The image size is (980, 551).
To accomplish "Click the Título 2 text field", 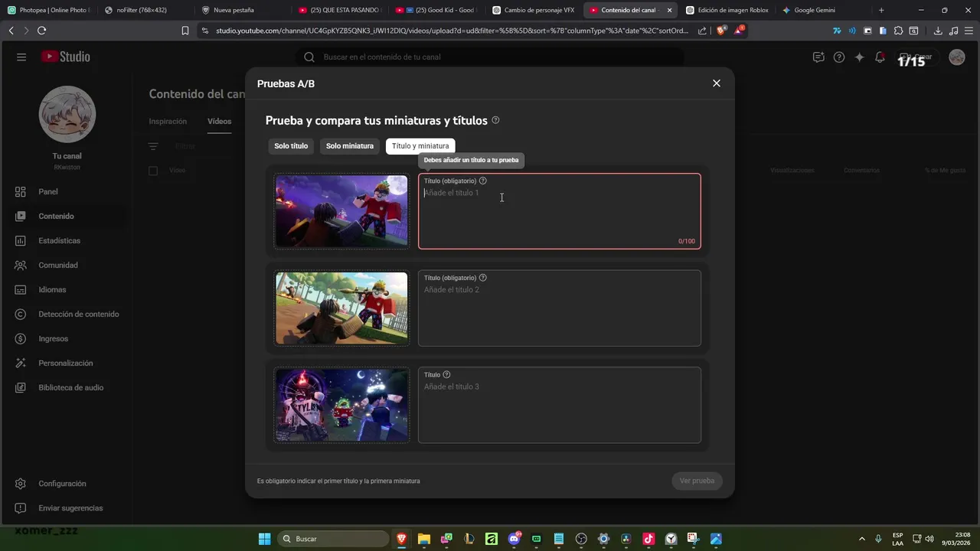I will [x=560, y=308].
